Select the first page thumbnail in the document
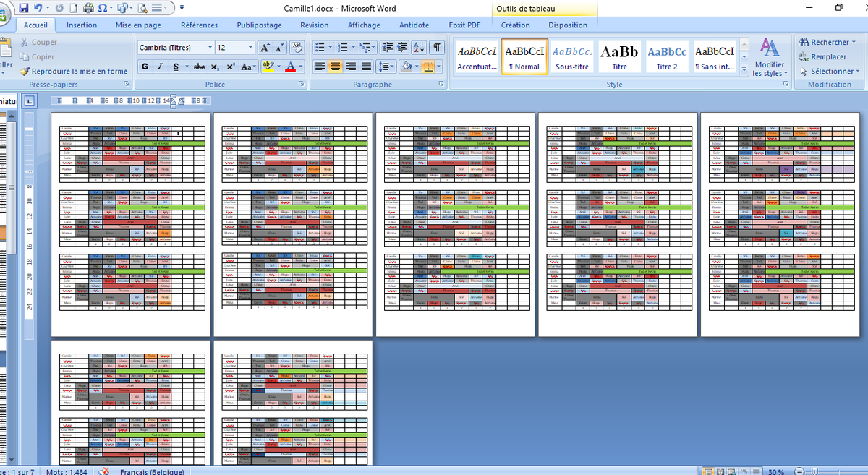 point(131,224)
